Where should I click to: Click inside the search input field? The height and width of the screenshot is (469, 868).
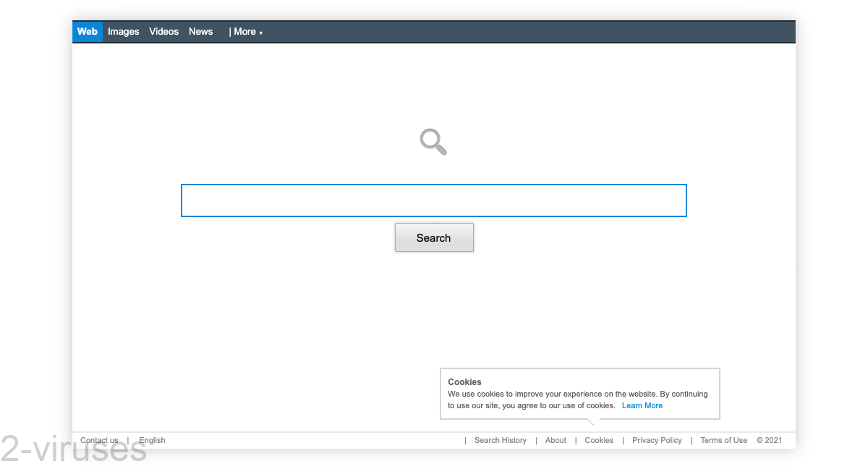coord(434,200)
